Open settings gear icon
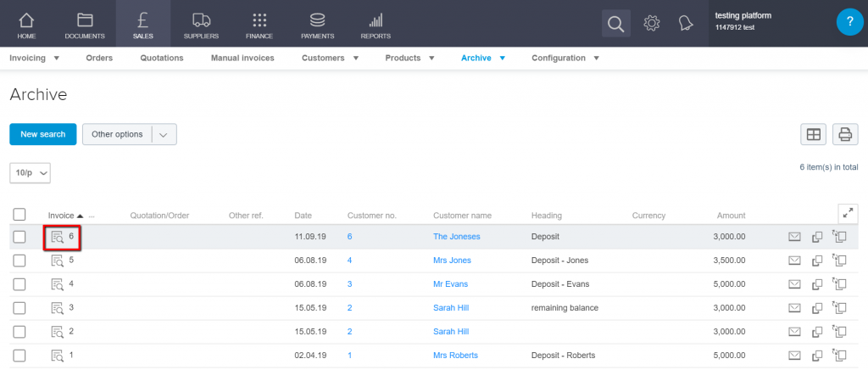Screen dimensions: 868x370 (x=652, y=23)
